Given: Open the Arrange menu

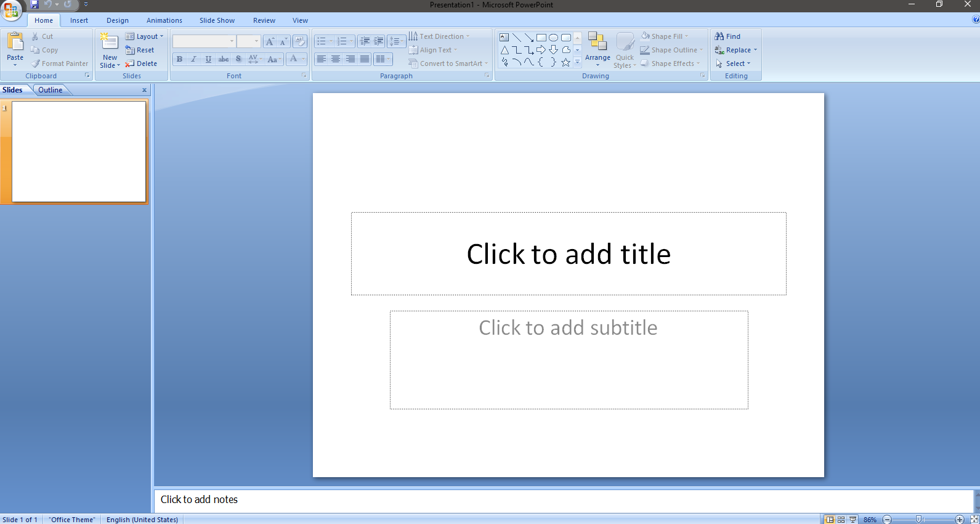Looking at the screenshot, I should 597,49.
